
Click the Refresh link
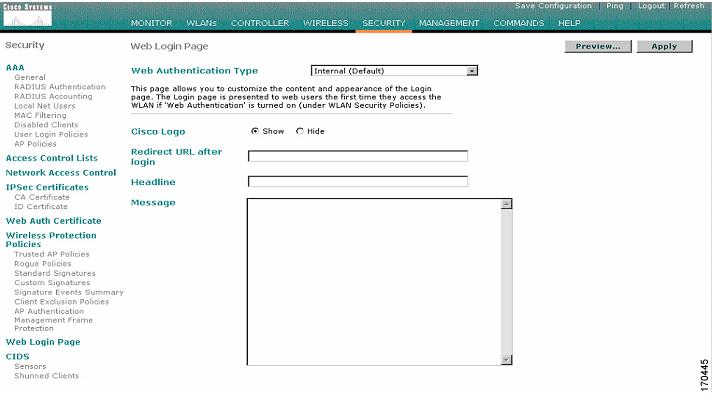coord(688,6)
